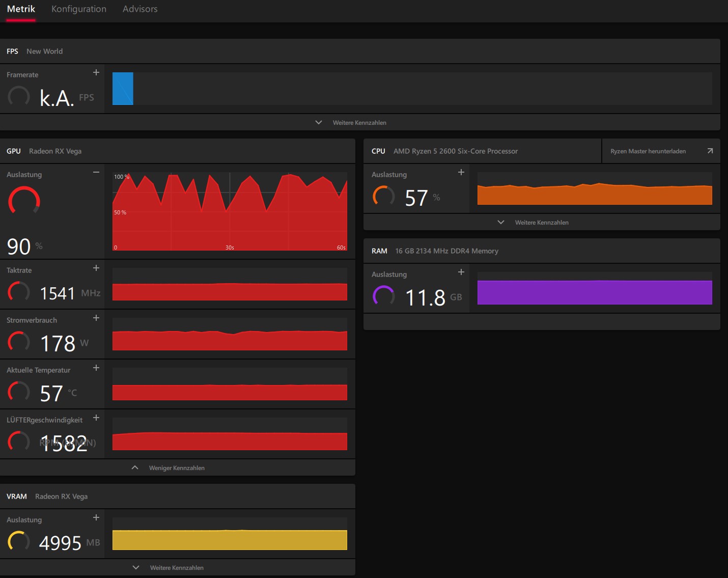Click the orange CPU utilization graph
This screenshot has height=578, width=728.
pos(595,188)
